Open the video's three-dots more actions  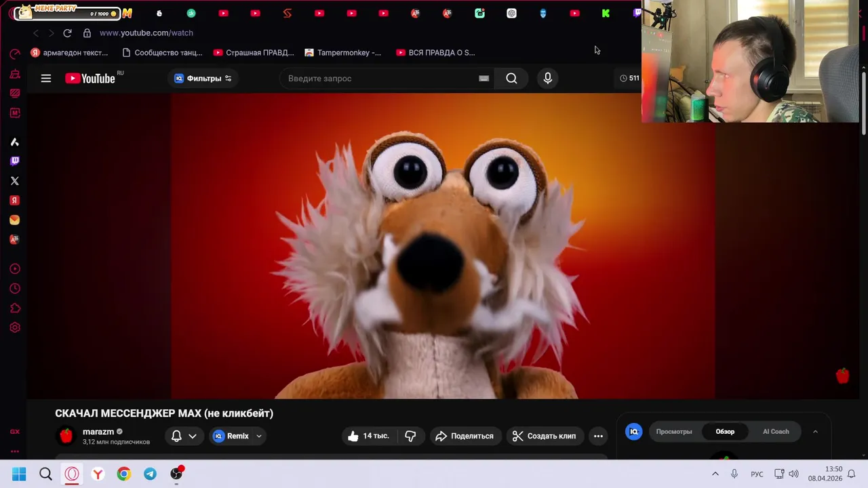(x=598, y=436)
